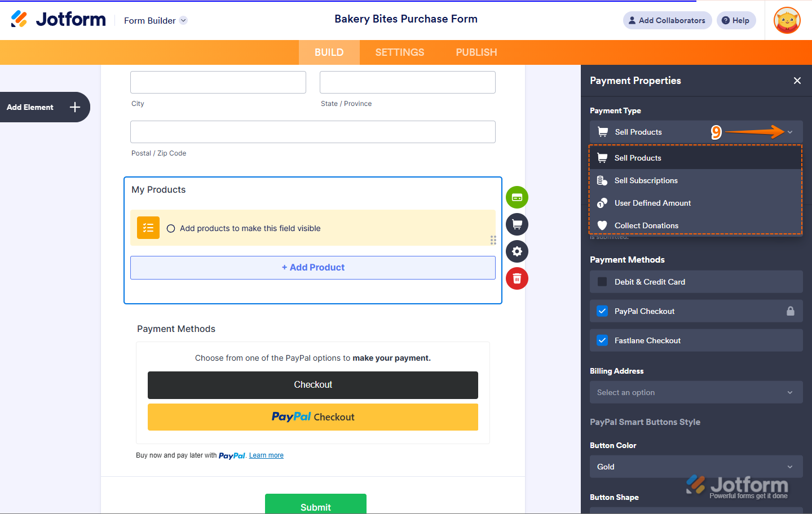
Task: Click the green payment gateway card icon
Action: [517, 197]
